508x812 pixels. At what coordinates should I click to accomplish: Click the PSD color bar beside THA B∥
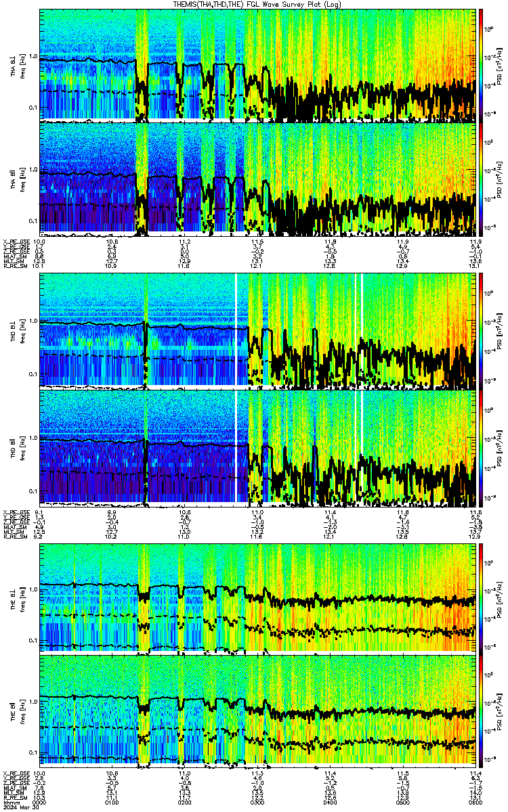[481, 179]
